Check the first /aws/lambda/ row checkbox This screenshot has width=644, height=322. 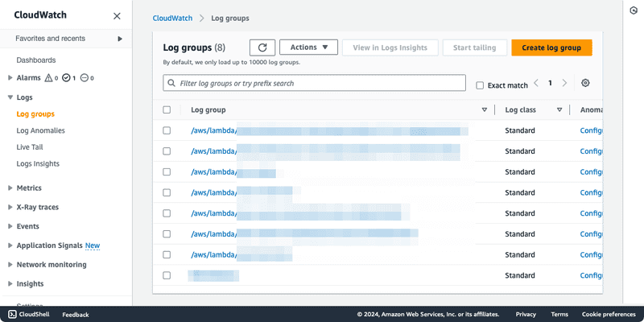[x=167, y=130]
